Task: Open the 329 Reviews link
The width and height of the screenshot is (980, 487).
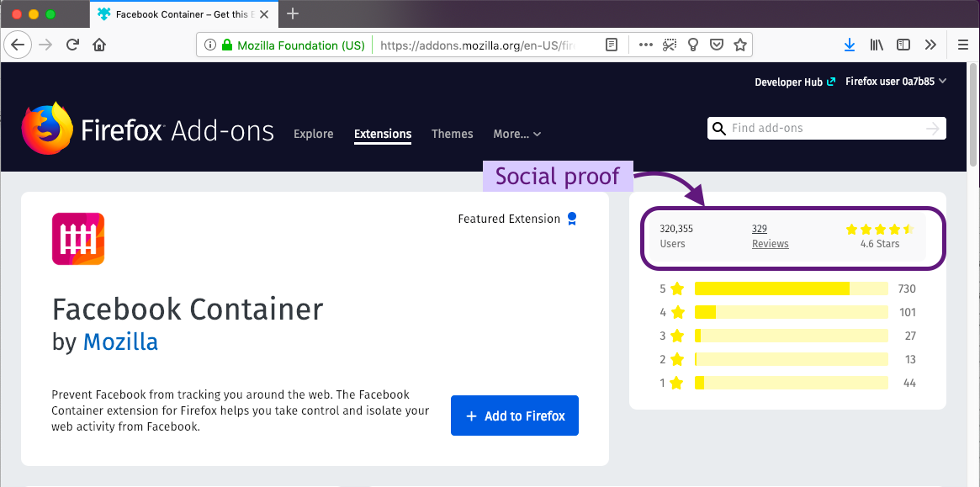Action: 770,236
